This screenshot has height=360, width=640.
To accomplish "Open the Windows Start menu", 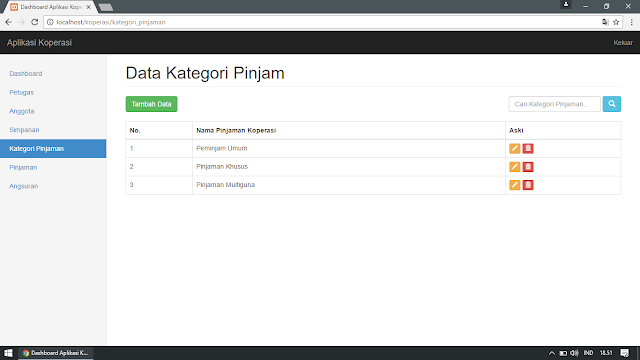I will [8, 353].
